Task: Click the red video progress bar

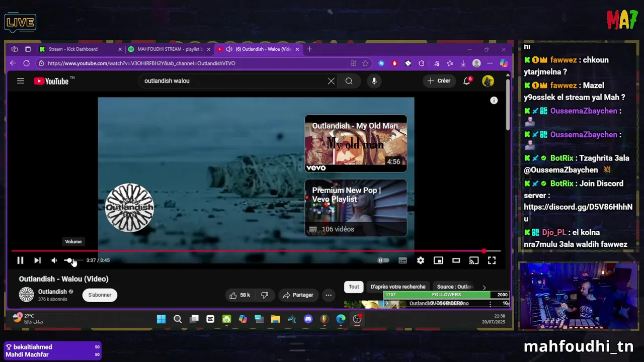Action: [256, 251]
